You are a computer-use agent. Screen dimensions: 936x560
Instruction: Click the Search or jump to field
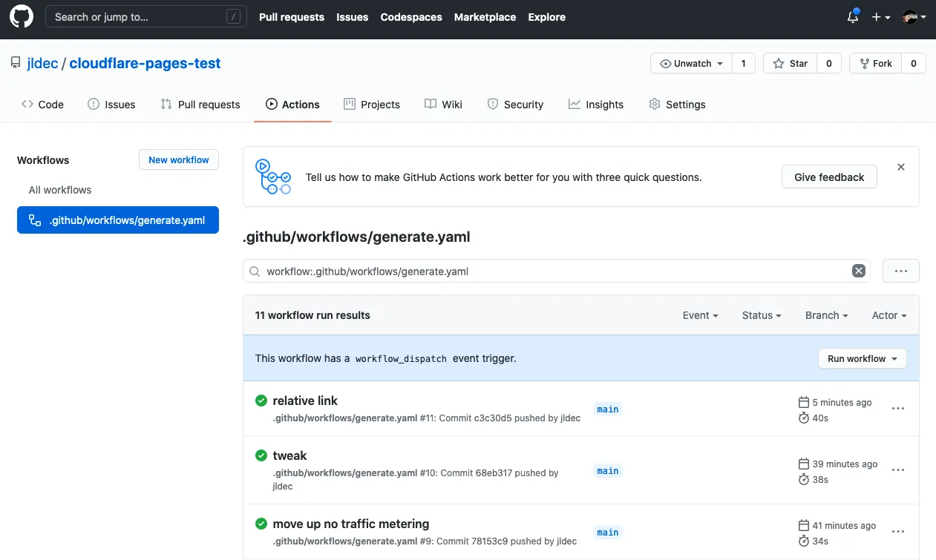coord(145,16)
